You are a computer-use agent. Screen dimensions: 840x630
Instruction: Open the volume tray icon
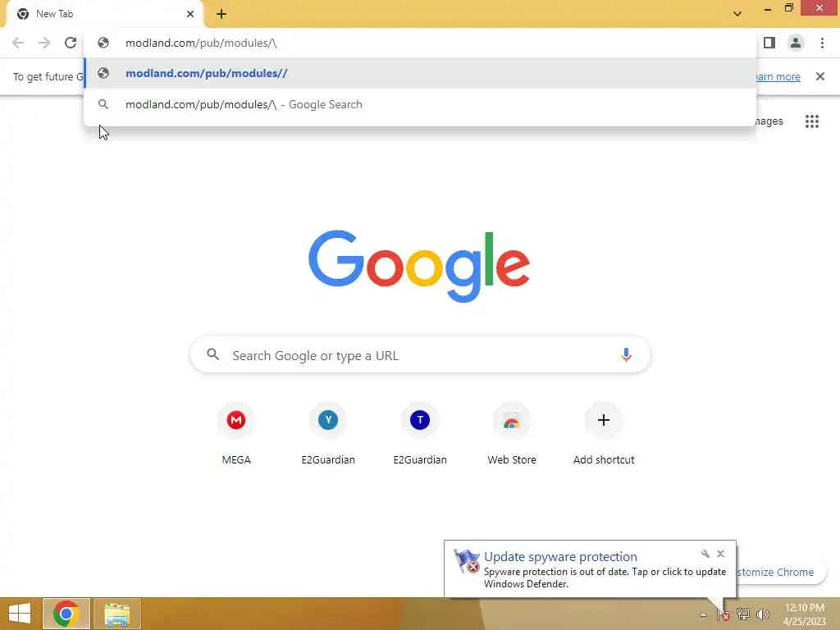pyautogui.click(x=762, y=614)
